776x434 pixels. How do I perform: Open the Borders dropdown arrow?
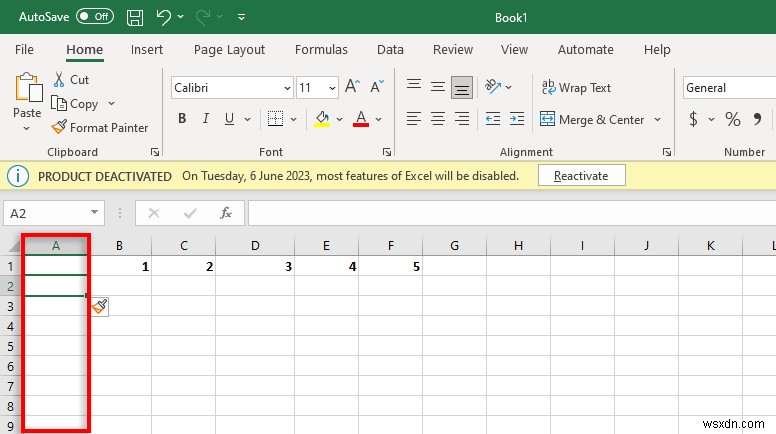(x=293, y=119)
